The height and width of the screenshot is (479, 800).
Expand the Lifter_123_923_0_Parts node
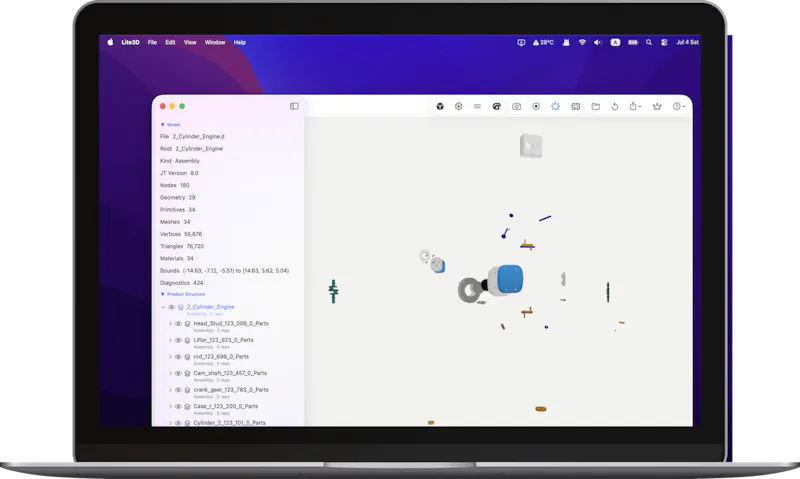click(x=170, y=340)
